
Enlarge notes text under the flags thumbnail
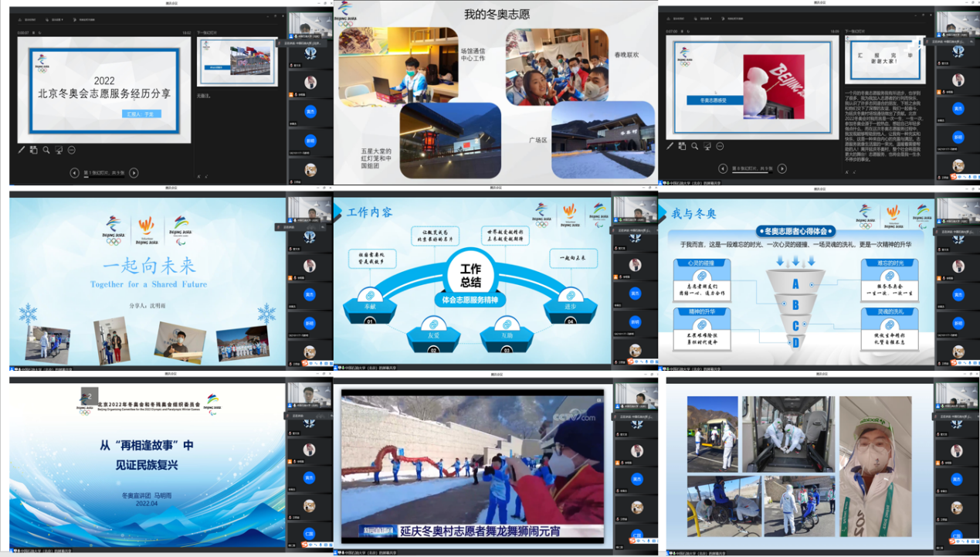[x=198, y=176]
